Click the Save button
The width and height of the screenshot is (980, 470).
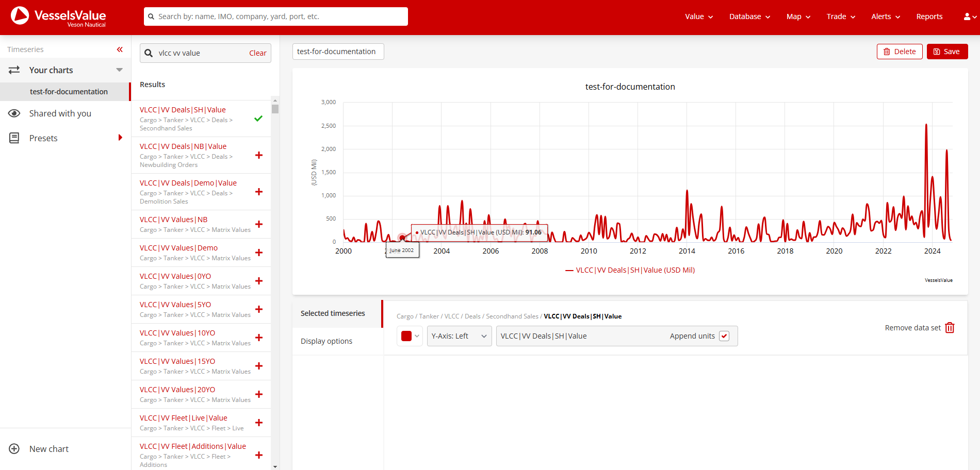pyautogui.click(x=947, y=52)
